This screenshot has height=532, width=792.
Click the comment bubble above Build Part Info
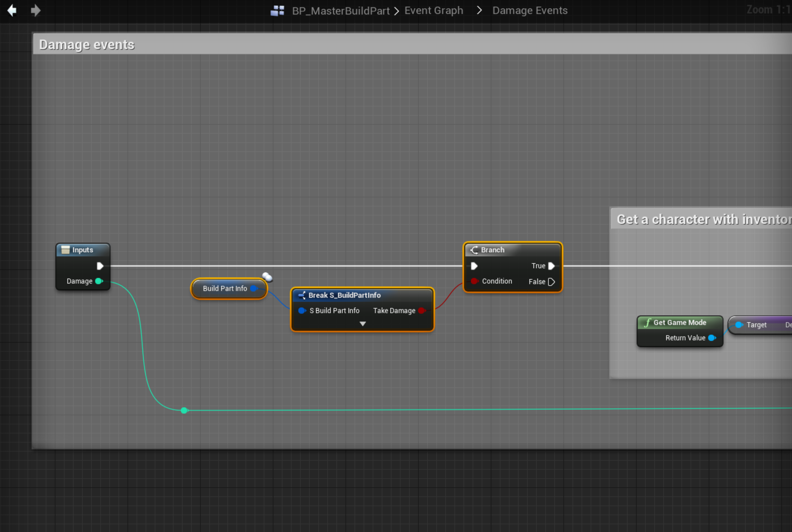pos(267,277)
